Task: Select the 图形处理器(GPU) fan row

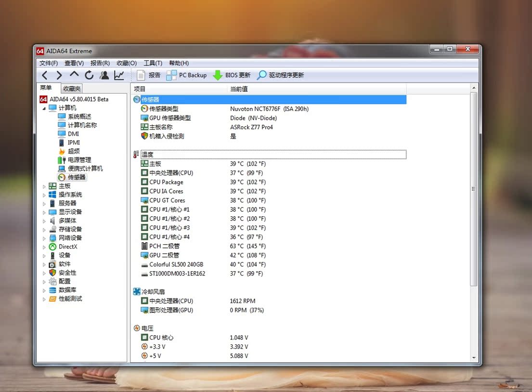Action: click(270, 310)
